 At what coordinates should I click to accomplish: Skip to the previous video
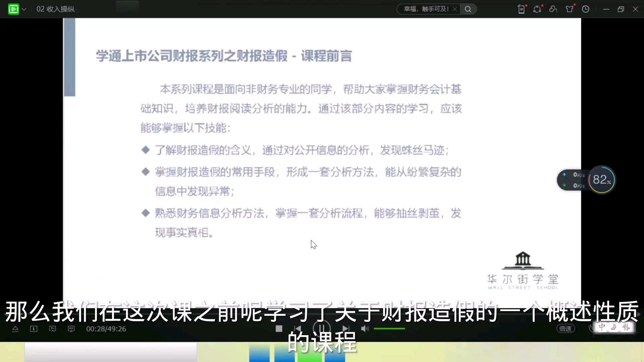[x=298, y=329]
